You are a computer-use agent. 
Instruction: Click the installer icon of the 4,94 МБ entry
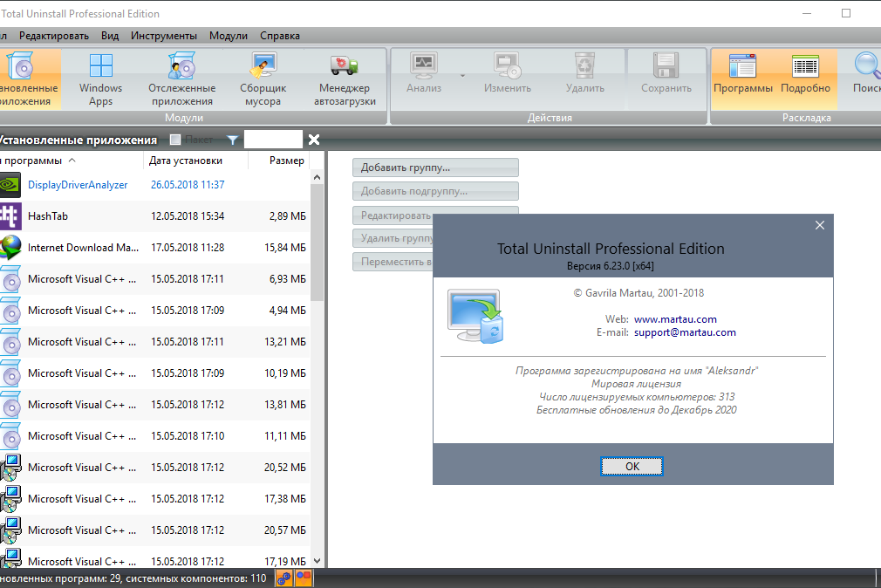pos(10,311)
